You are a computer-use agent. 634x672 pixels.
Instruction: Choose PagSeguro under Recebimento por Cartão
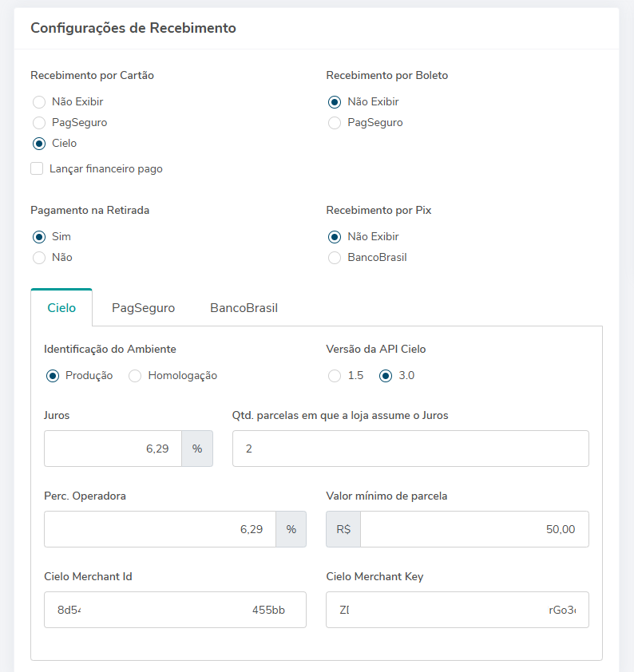(39, 123)
